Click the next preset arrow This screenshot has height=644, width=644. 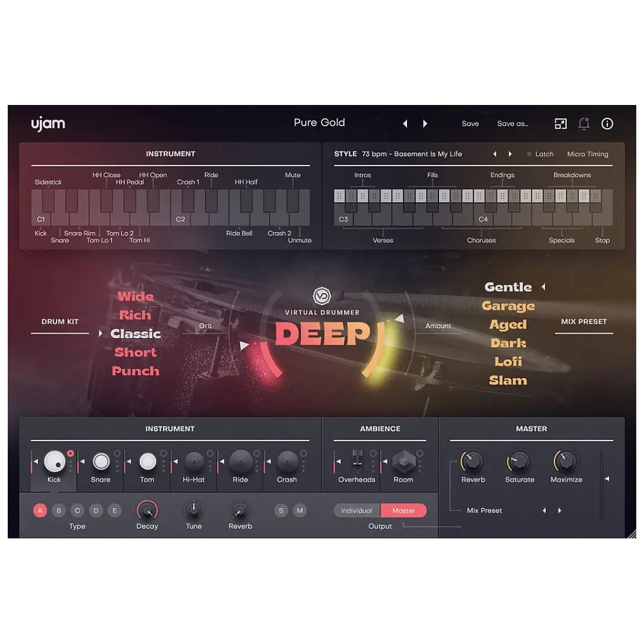(425, 124)
